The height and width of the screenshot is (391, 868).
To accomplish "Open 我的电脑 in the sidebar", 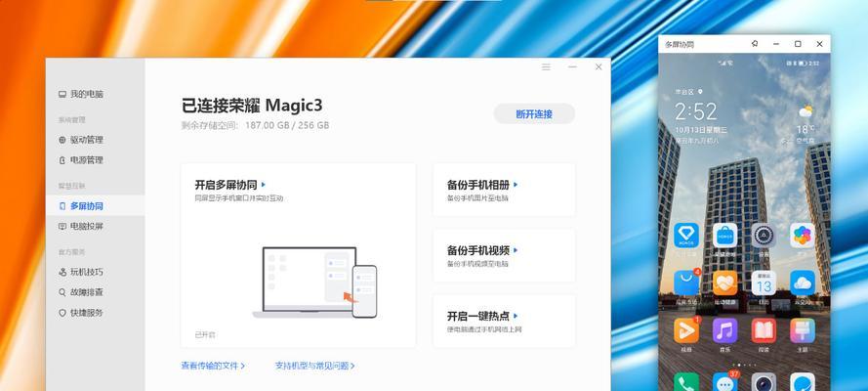I will (x=81, y=94).
